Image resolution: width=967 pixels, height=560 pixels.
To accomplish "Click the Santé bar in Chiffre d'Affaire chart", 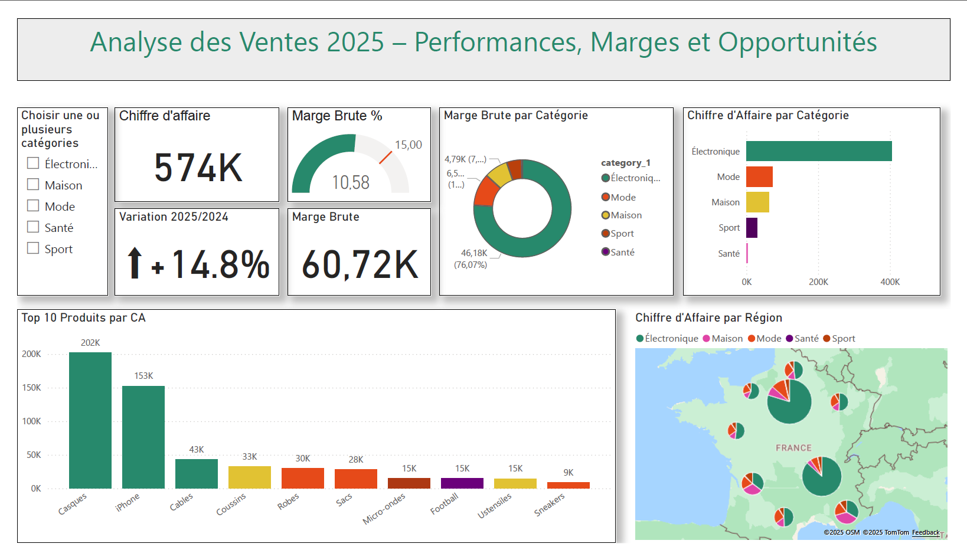I will 747,253.
